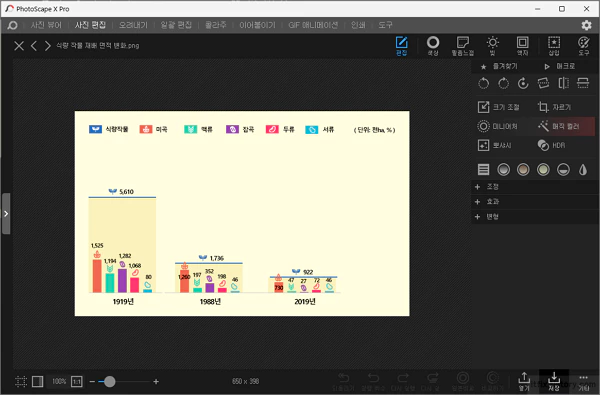Switch to 일괄 편집 tab
This screenshot has width=600, height=395.
[x=176, y=25]
